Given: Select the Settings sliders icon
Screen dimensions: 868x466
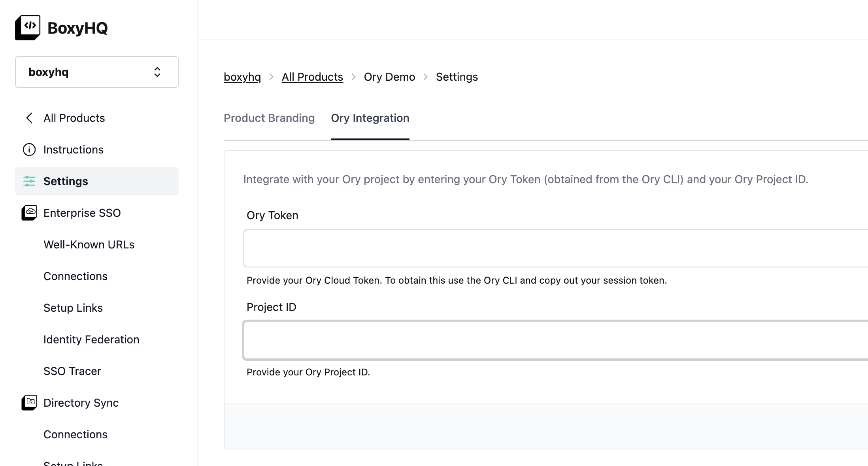Looking at the screenshot, I should pyautogui.click(x=29, y=181).
